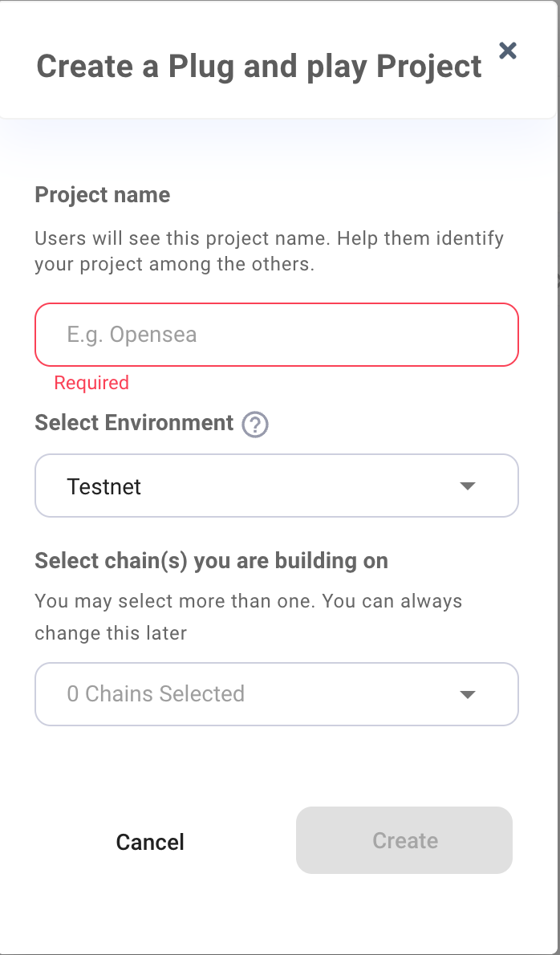The width and height of the screenshot is (560, 955).
Task: Click the Create a Plug and play Project title
Action: click(x=258, y=66)
